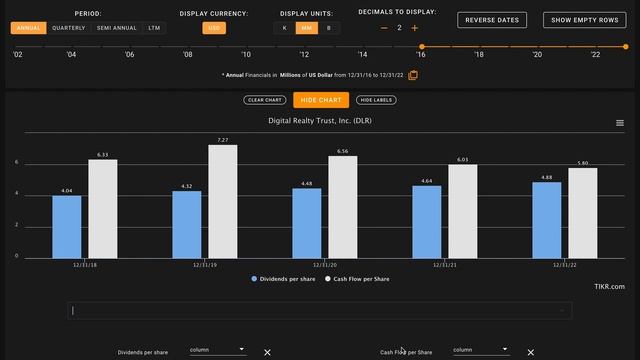Screen dimensions: 640x360
Task: Switch period to LTM
Action: [154, 28]
